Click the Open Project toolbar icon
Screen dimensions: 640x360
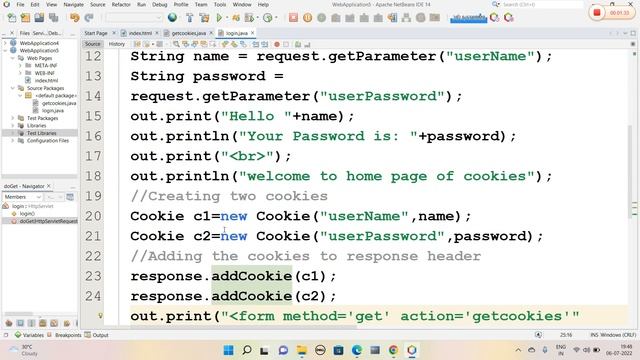point(39,18)
